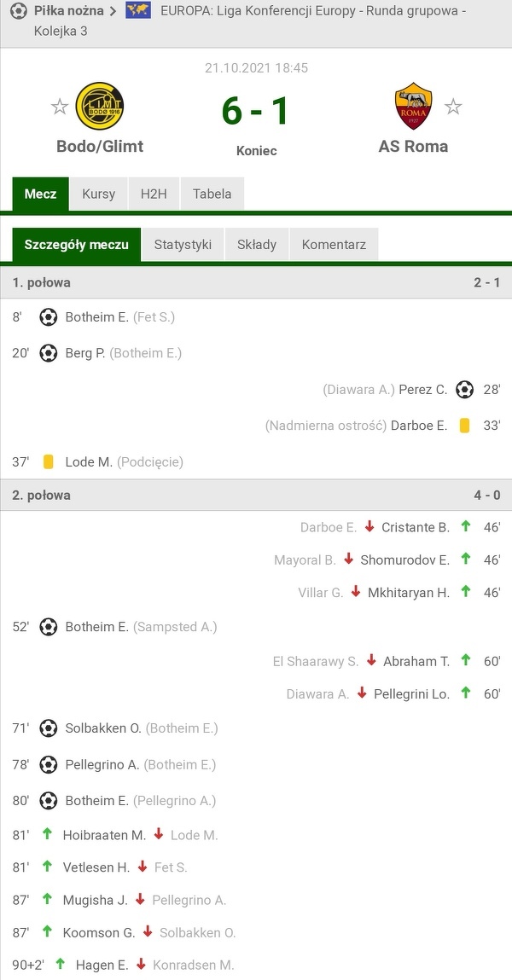Toggle AS Roma favorite star
The image size is (512, 980).
(x=453, y=107)
